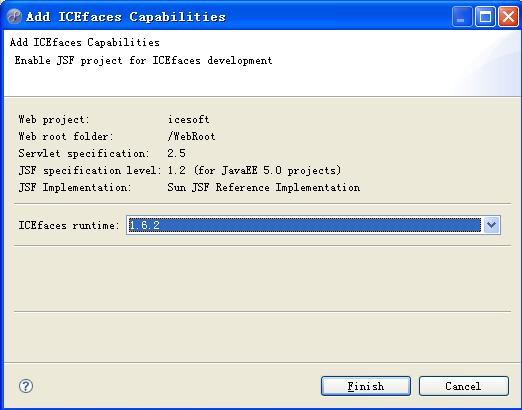Click the 'icesoft' web project value
Screen dimensions: 522x410
188,119
